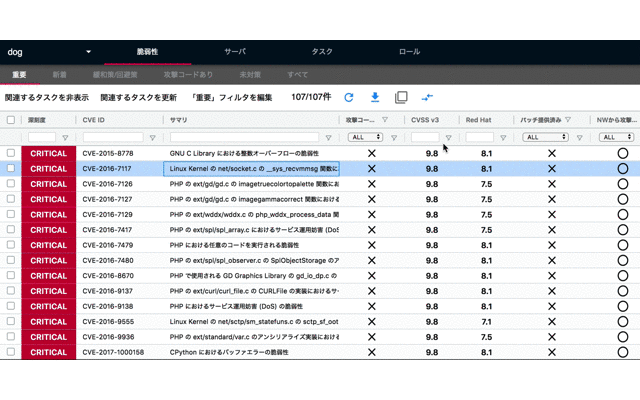The height and width of the screenshot is (400, 640).
Task: Click filter funnel next to 攻撃コード header
Action: (x=384, y=120)
